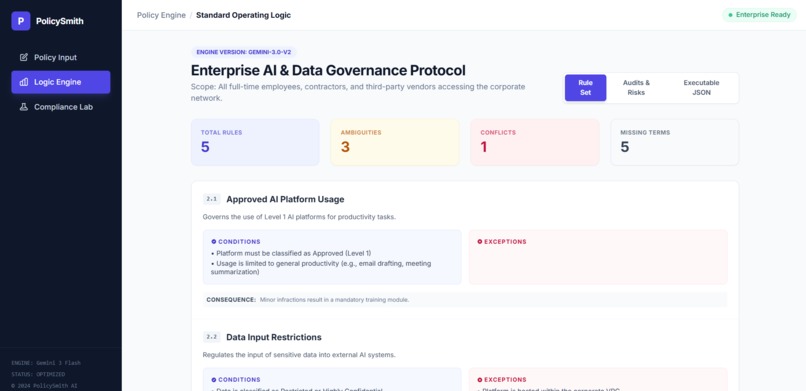Open the Ambiguities stat card
The width and height of the screenshot is (806, 391).
395,142
